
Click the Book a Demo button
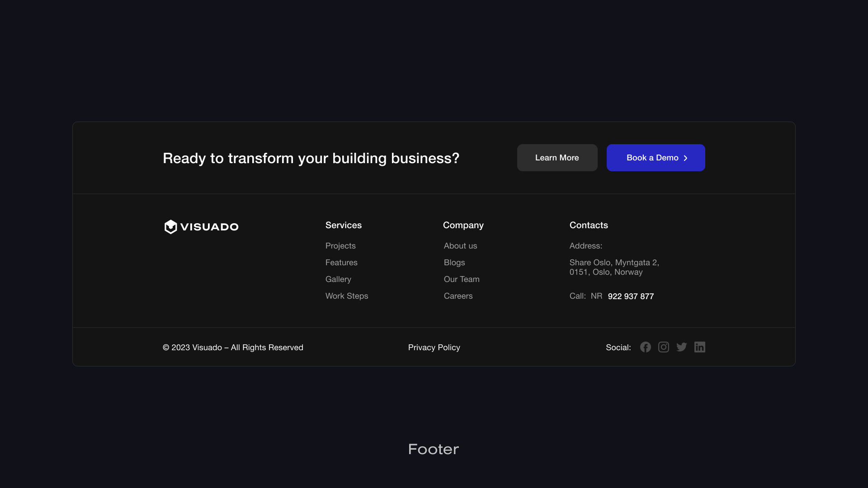point(656,158)
